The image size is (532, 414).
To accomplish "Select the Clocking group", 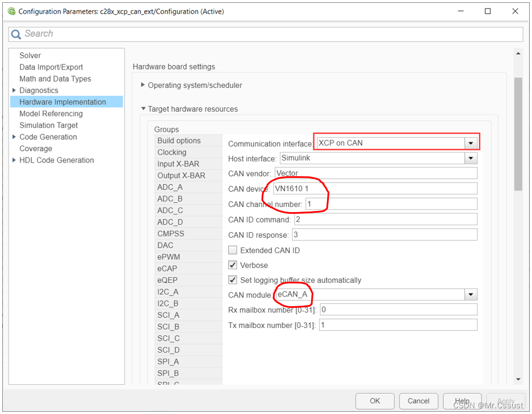I will [172, 152].
